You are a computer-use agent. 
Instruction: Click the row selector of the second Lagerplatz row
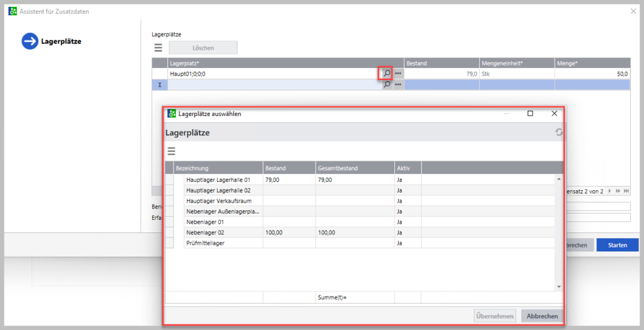click(160, 85)
